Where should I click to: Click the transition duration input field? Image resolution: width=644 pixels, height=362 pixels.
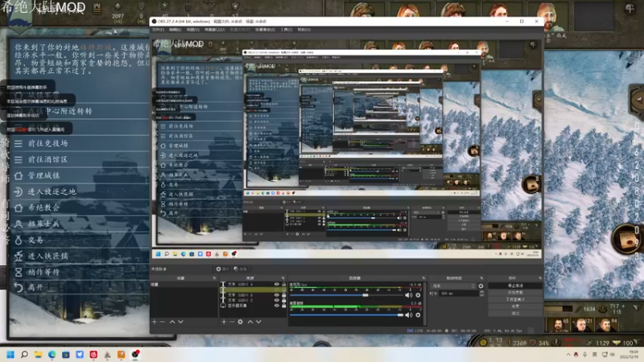(x=458, y=294)
